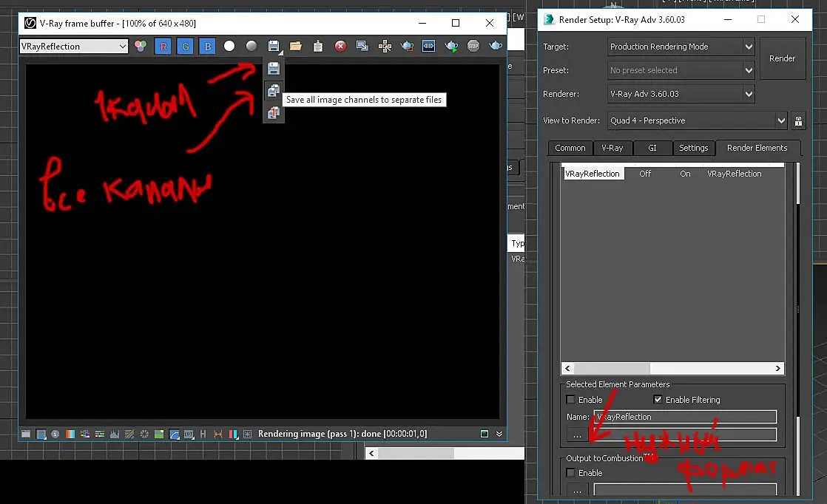Screen dimensions: 827x504
Task: Toggle curves correction icon in status bar
Action: coord(129,434)
